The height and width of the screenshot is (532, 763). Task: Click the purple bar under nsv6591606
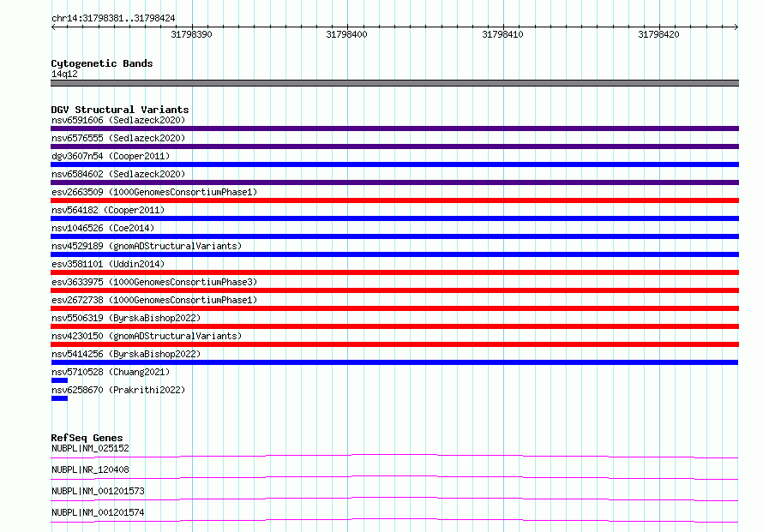coord(394,129)
